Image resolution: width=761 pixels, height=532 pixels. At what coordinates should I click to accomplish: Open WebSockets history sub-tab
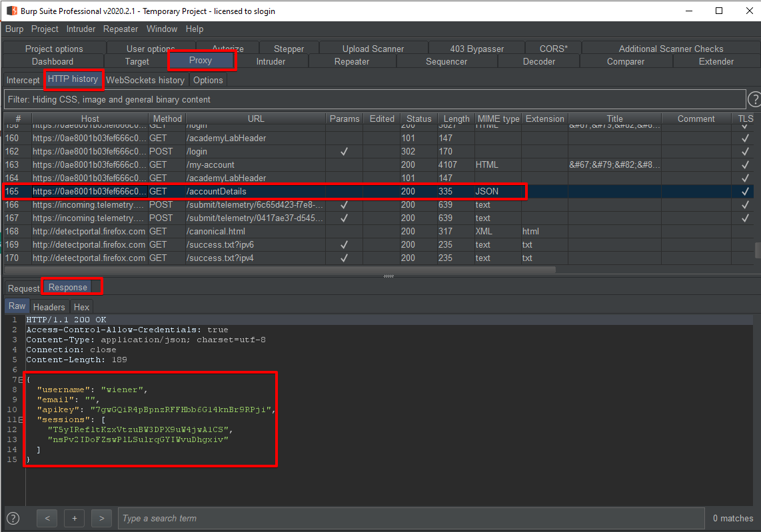(145, 80)
